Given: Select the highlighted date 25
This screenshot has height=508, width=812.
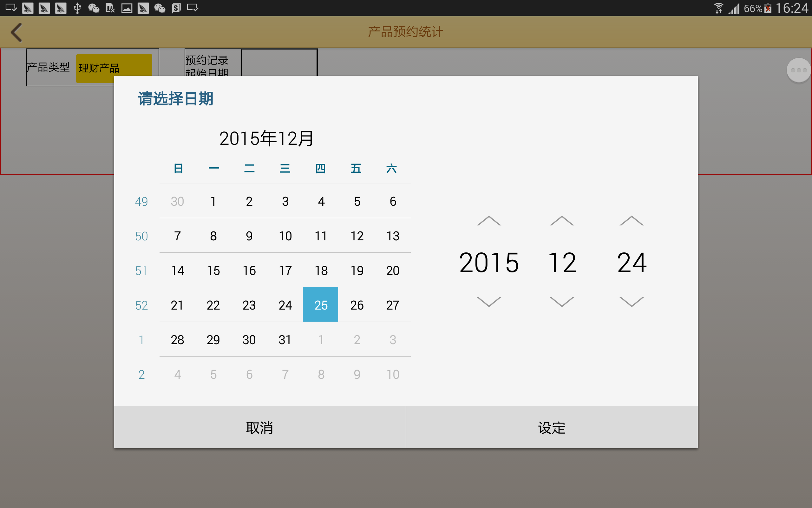Looking at the screenshot, I should tap(320, 304).
